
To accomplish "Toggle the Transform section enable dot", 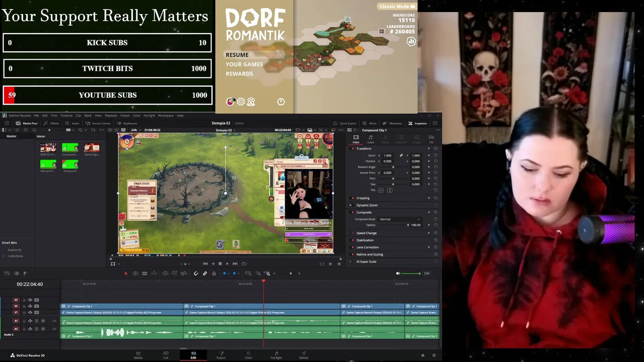I will tap(352, 149).
